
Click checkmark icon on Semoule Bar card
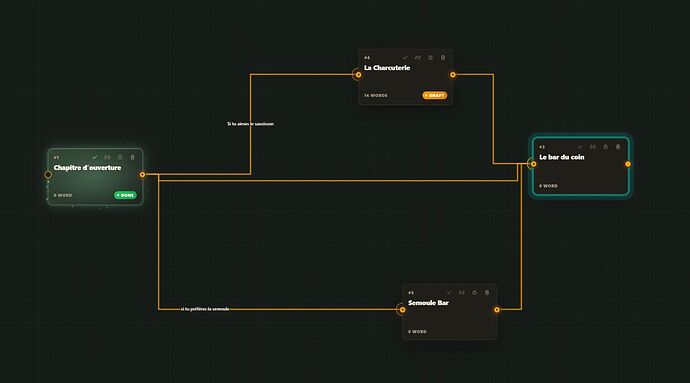point(449,293)
